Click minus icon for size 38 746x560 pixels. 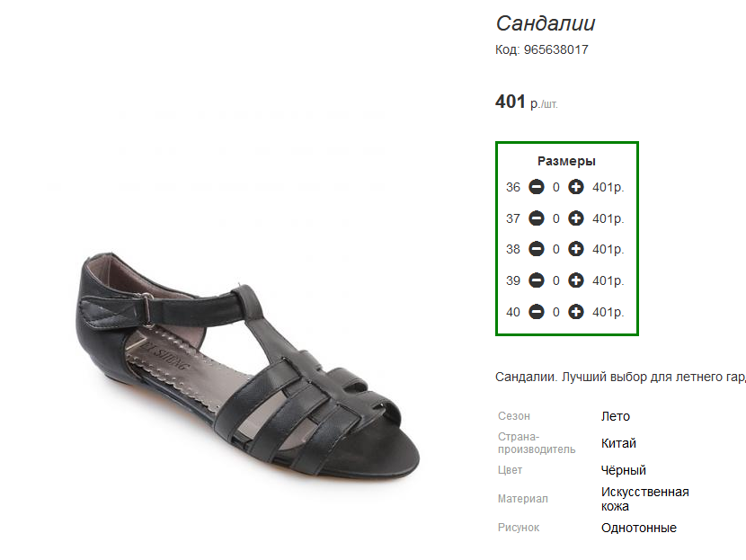click(x=537, y=249)
